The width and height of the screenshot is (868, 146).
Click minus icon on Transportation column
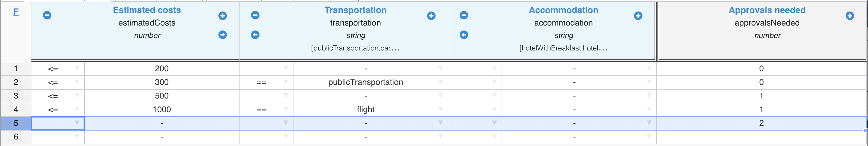pyautogui.click(x=255, y=15)
